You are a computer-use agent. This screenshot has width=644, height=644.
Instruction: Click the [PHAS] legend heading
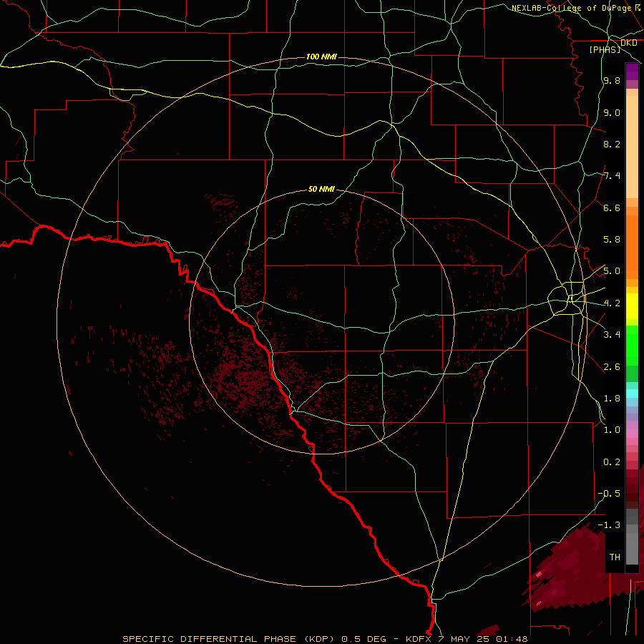click(605, 49)
